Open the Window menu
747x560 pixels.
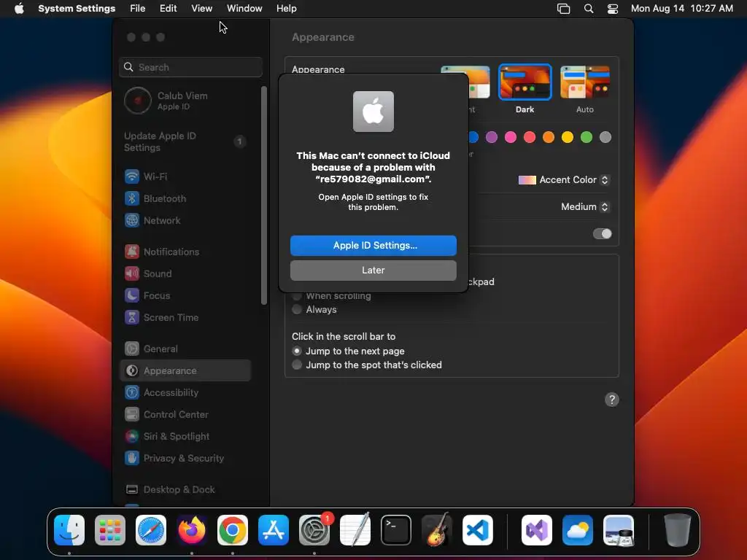[244, 9]
